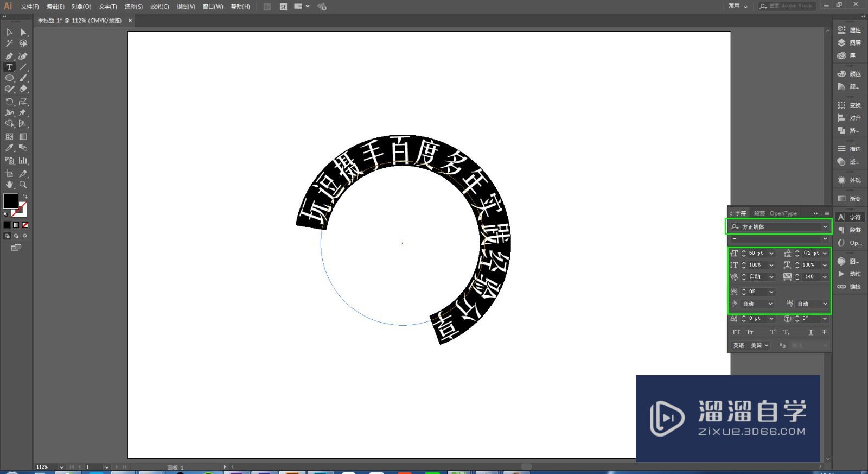Expand the 方正姚体 font family dropdown
Image resolution: width=868 pixels, height=474 pixels.
click(x=825, y=227)
